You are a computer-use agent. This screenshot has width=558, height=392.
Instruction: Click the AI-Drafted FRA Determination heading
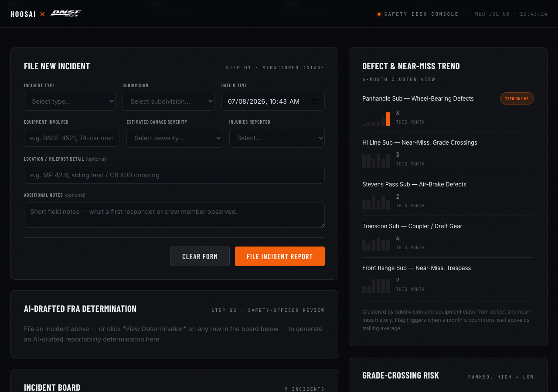click(80, 309)
